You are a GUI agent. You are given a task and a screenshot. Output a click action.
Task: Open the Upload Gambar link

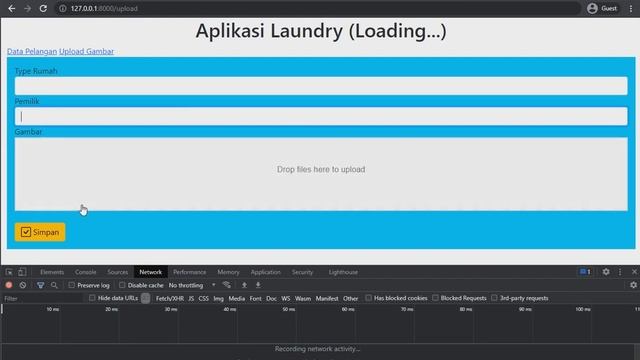point(86,51)
